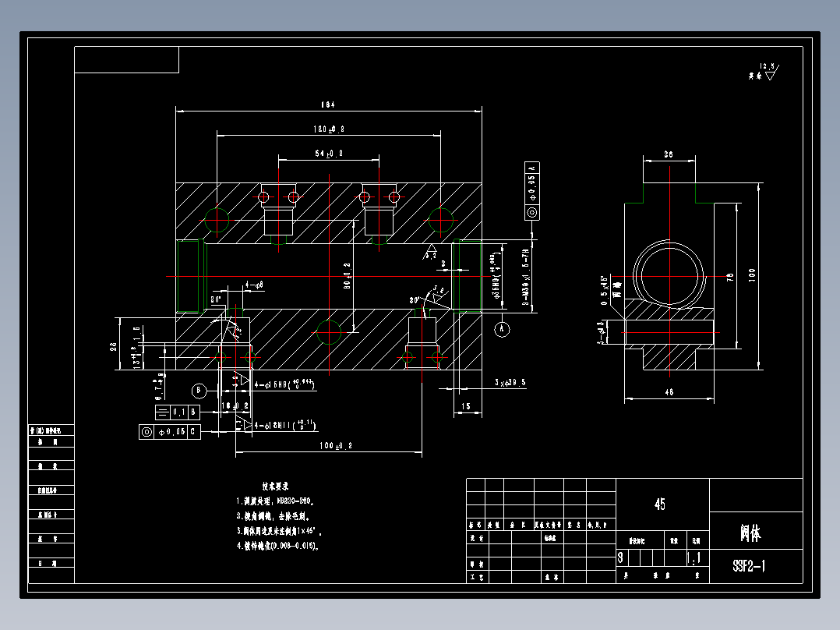
Task: Click the 20° angle near right counterbore
Action: [415, 299]
